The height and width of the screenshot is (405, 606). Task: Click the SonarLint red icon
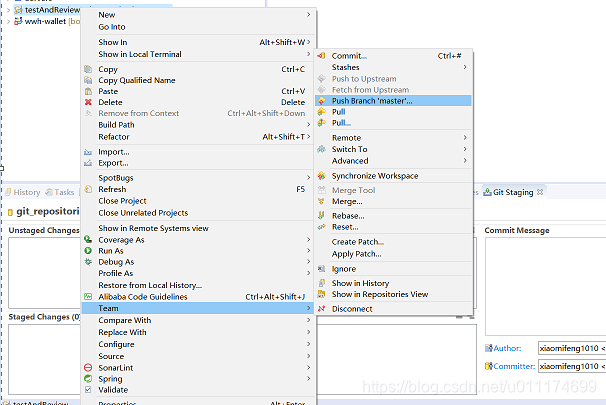click(x=88, y=368)
